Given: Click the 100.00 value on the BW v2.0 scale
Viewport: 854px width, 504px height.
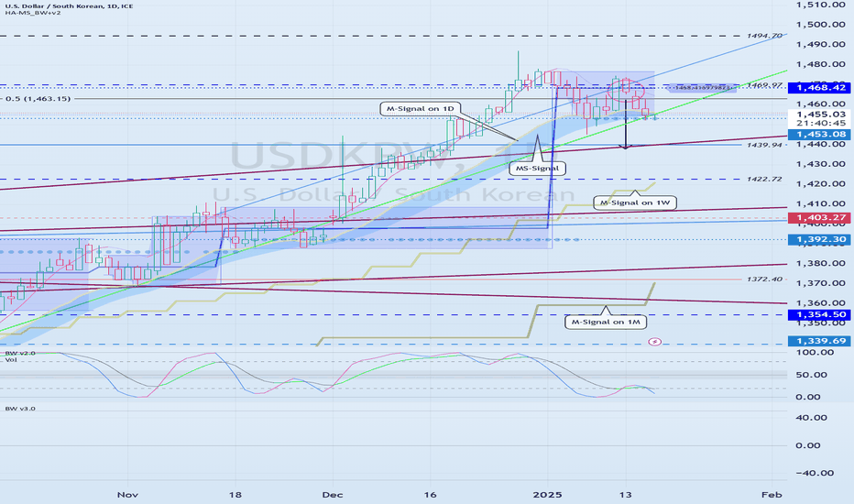Looking at the screenshot, I should point(815,353).
